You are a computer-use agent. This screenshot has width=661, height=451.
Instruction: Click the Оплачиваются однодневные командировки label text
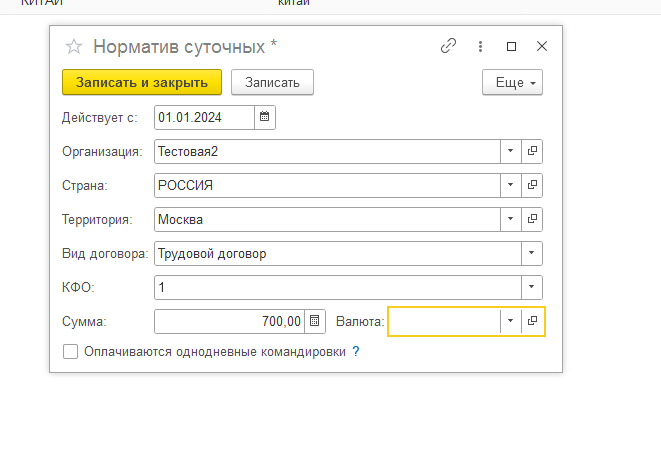(215, 352)
